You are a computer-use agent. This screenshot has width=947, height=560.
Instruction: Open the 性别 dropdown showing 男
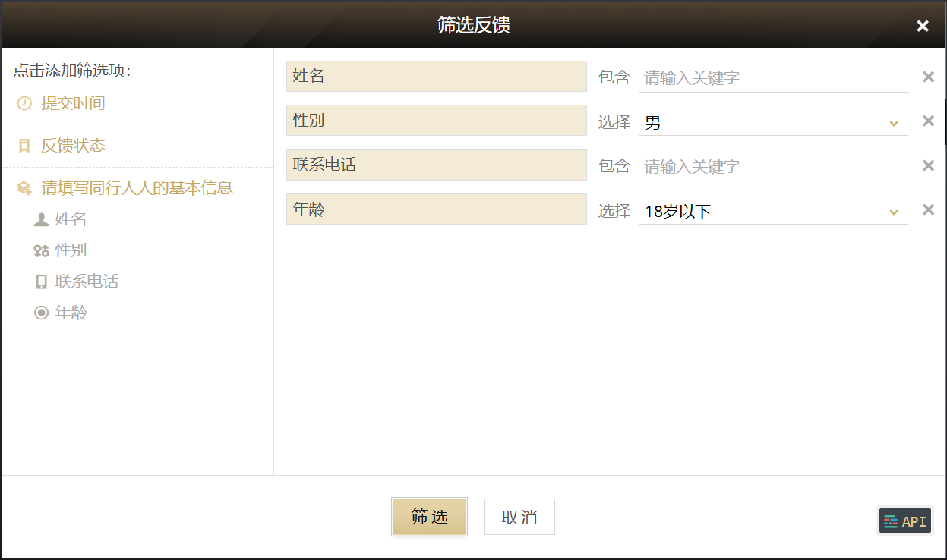coord(773,122)
